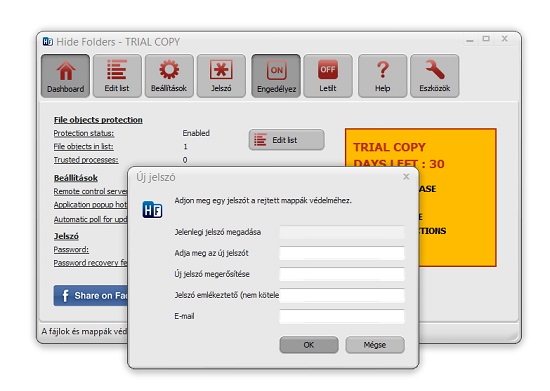Image resolution: width=550 pixels, height=391 pixels.
Task: Click the 'Enabled' status value
Action: (x=196, y=133)
